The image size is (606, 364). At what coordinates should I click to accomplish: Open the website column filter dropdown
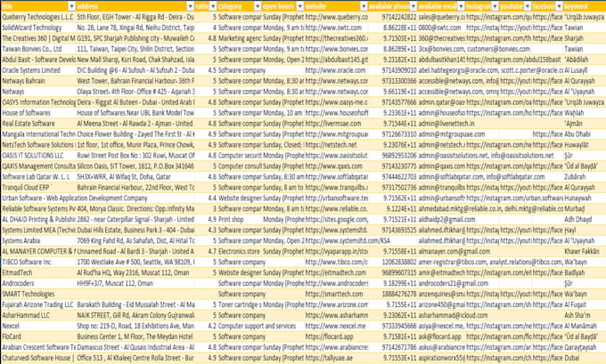coord(364,6)
